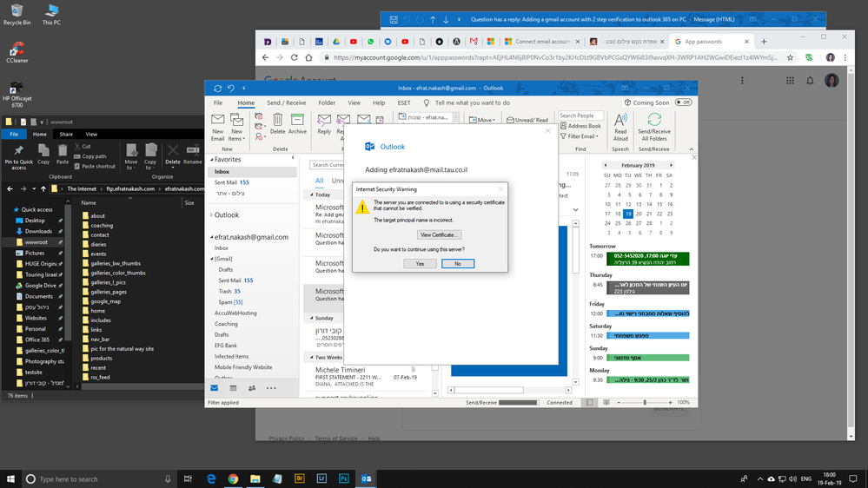
Task: Open Photoshop from the Windows taskbar
Action: (344, 478)
